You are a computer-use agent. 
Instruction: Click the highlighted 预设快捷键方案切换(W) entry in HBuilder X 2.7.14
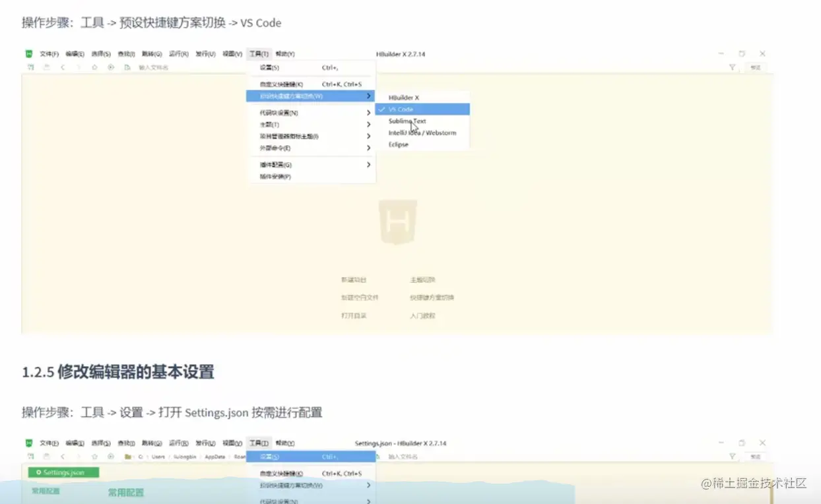click(311, 96)
